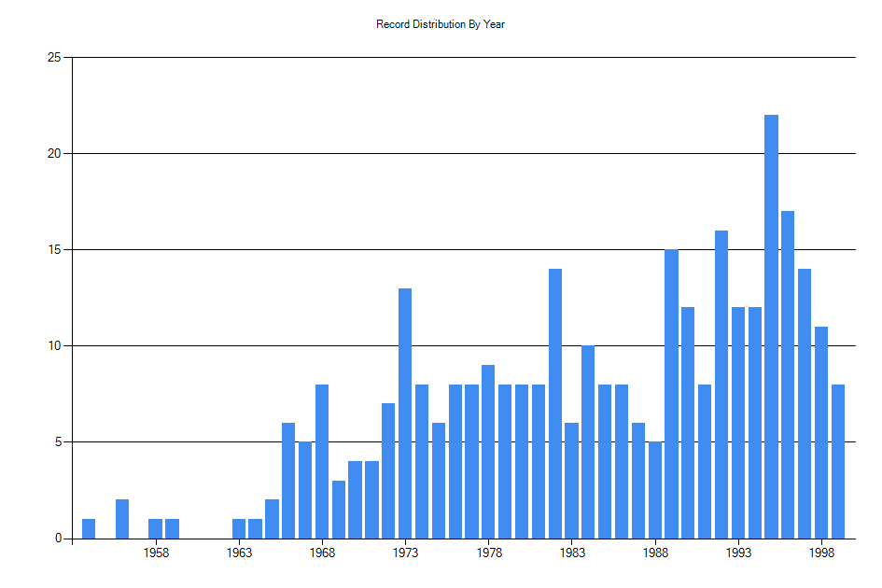Click the 1982 bar reaching 14
Screen dimensions: 882x588
click(555, 403)
